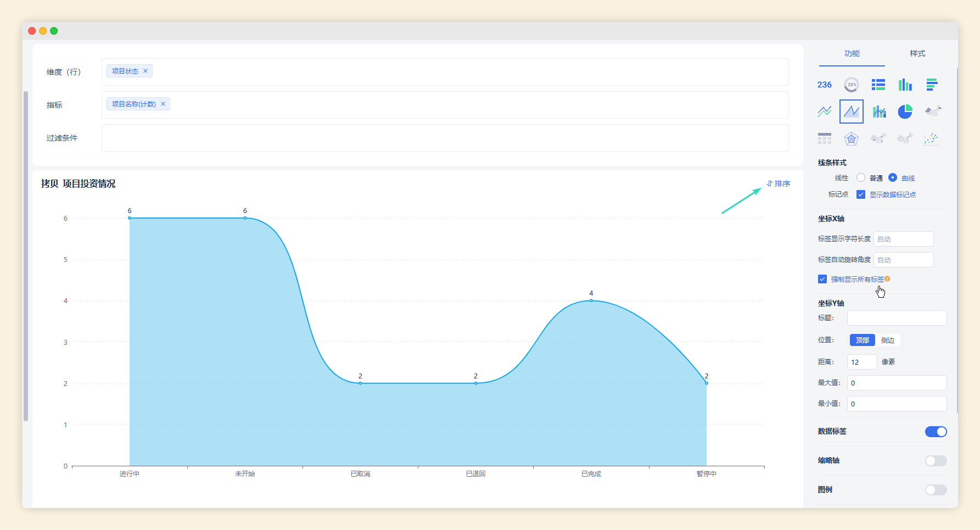The image size is (980, 530).
Task: Turn on the 图例 switch
Action: point(936,490)
